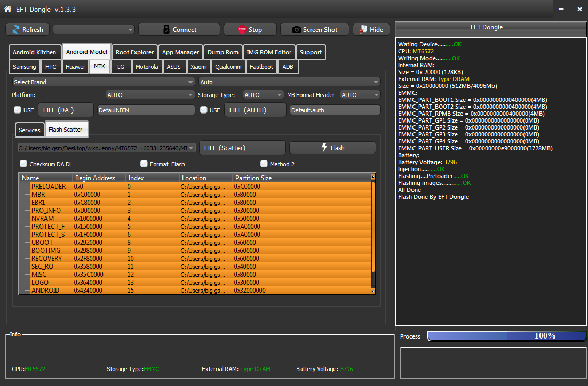This screenshot has width=588, height=386.
Task: Click the EFT Dongle log panel header
Action: (491, 28)
